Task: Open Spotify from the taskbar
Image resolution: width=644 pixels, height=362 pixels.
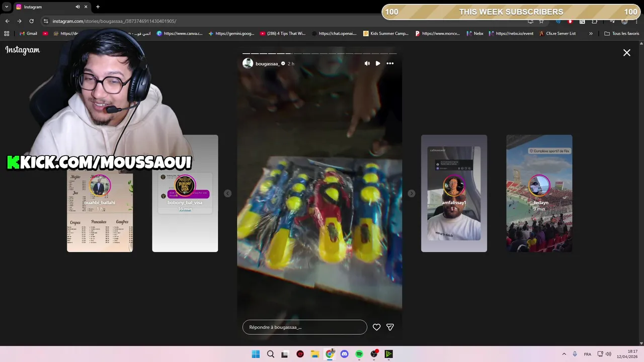Action: tap(359, 354)
